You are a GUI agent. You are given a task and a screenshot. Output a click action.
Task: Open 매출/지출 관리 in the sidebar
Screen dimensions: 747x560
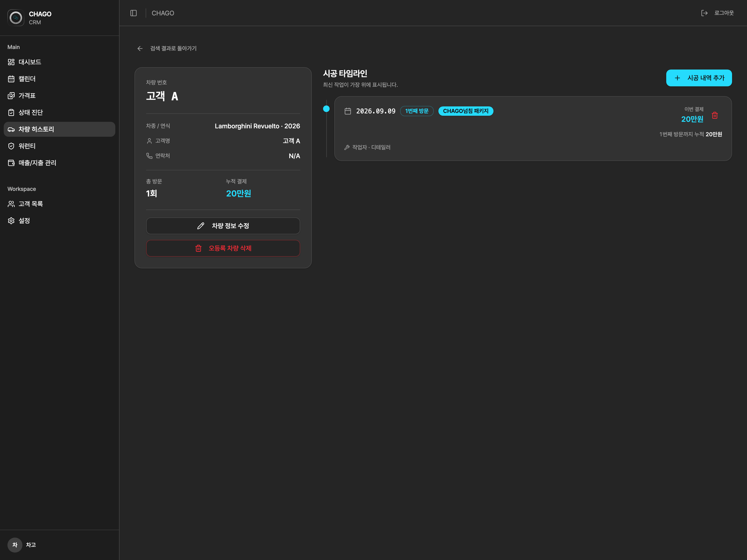click(x=60, y=163)
